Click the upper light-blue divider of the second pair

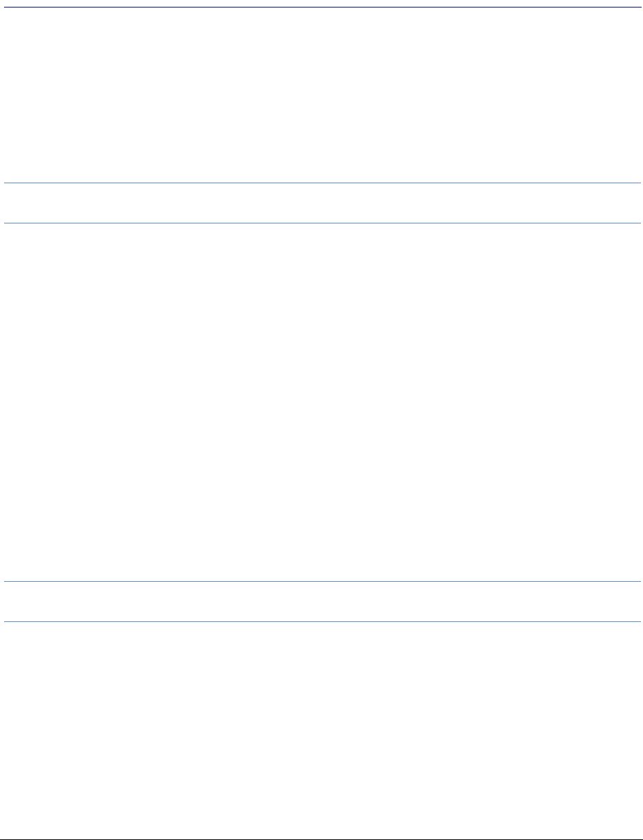321,581
